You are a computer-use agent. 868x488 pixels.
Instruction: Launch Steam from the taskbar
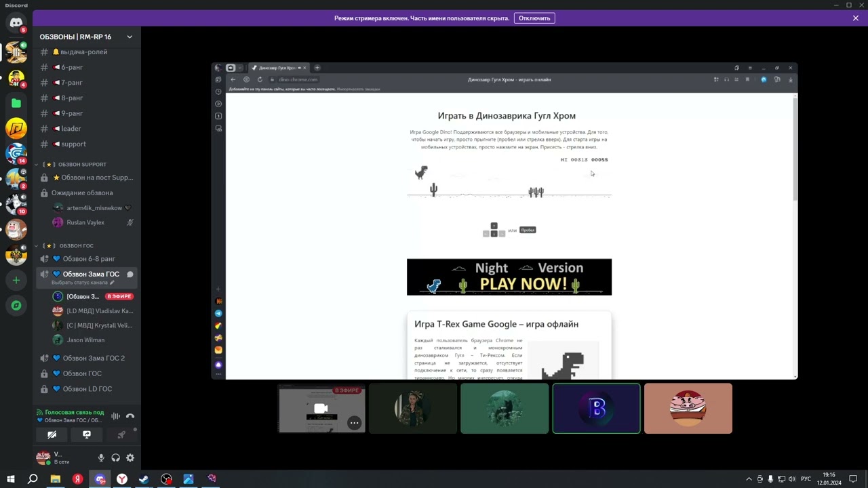point(144,479)
